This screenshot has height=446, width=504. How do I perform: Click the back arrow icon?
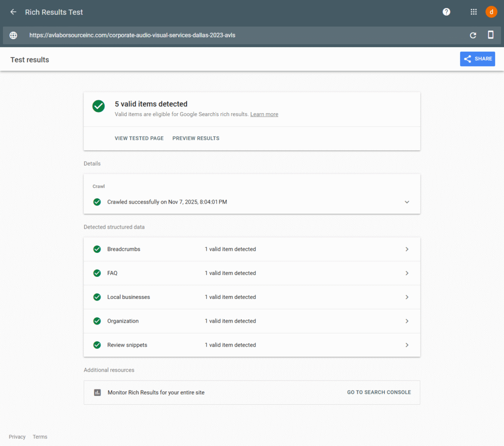tap(13, 12)
